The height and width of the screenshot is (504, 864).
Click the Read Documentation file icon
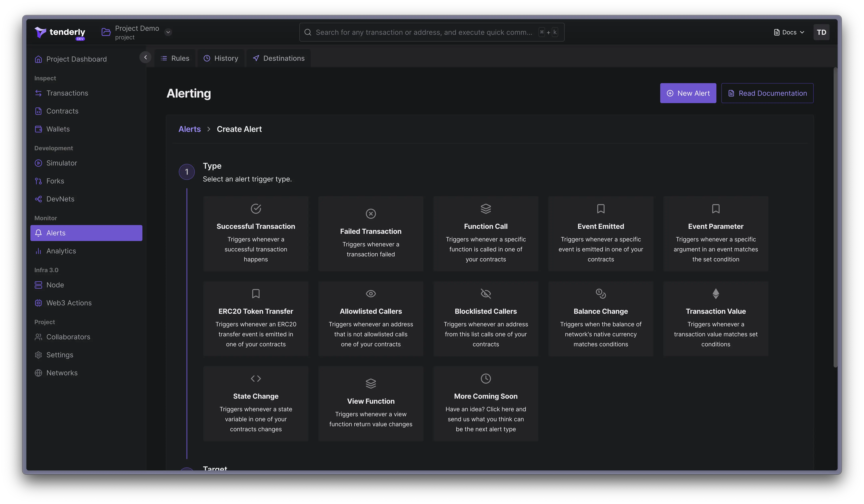pos(731,93)
